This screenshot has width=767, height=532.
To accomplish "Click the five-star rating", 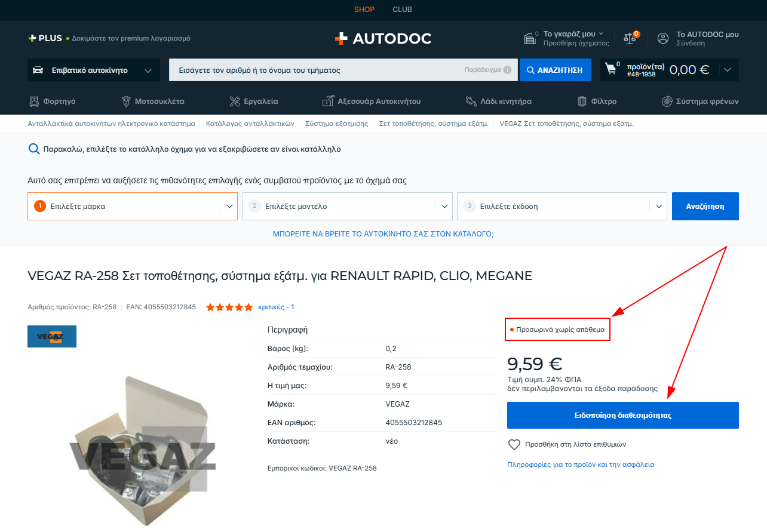I will [x=229, y=307].
